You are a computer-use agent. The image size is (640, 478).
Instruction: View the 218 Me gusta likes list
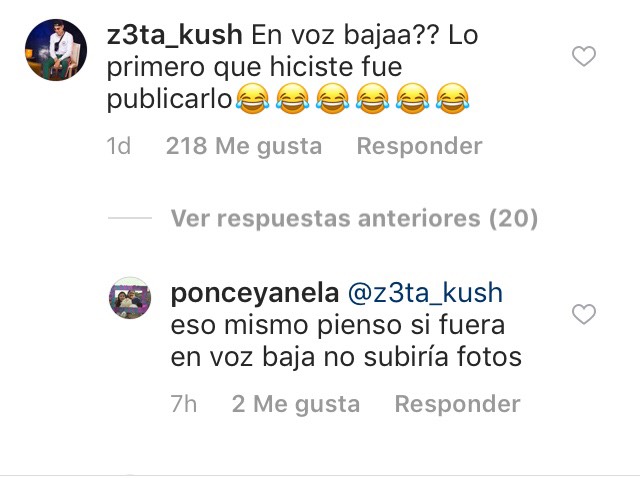point(244,146)
